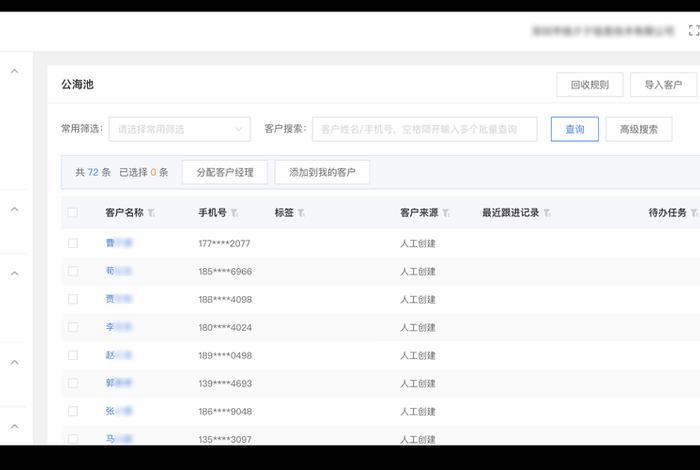Check the row with phone 186****9048
The image size is (700, 470).
tap(73, 411)
